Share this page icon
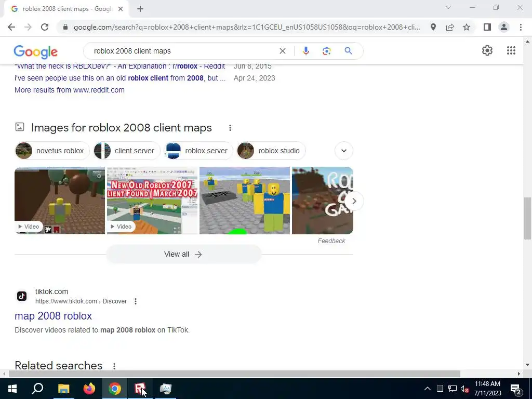 450,27
